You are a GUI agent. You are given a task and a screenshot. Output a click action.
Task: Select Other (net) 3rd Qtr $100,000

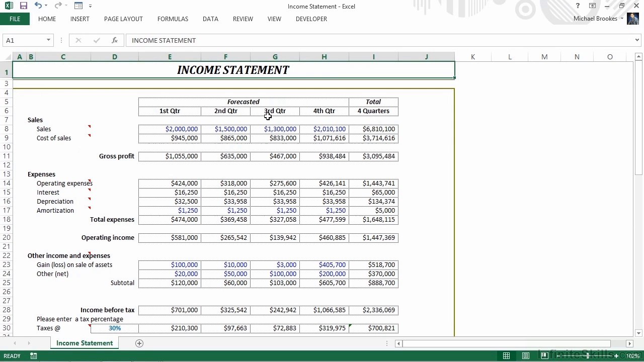pyautogui.click(x=275, y=274)
